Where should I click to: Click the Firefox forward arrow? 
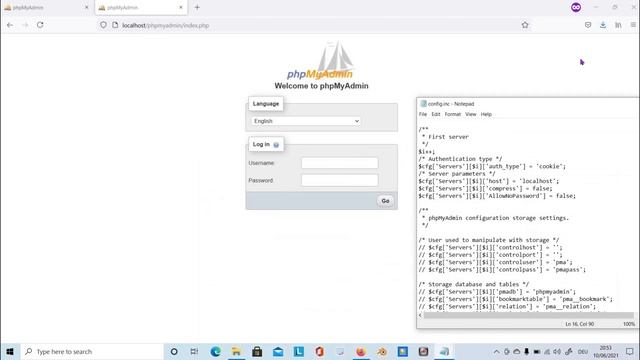pyautogui.click(x=25, y=25)
